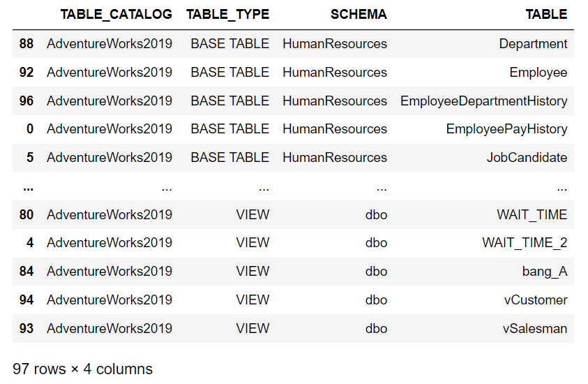Click row index 93
The width and height of the screenshot is (588, 384).
coord(27,328)
